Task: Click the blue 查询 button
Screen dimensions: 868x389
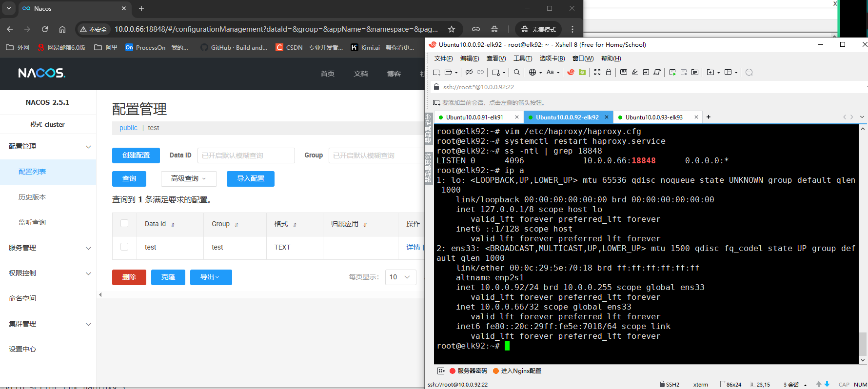Action: point(129,179)
